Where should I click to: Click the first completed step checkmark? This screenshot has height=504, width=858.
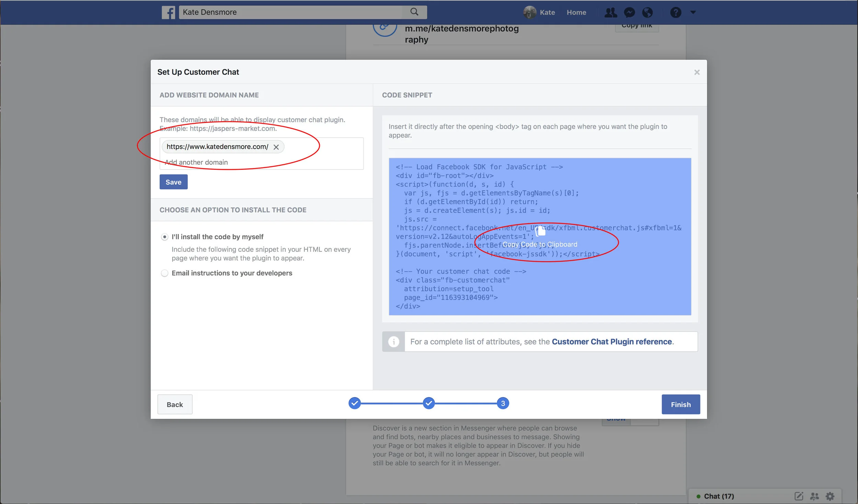(x=355, y=403)
